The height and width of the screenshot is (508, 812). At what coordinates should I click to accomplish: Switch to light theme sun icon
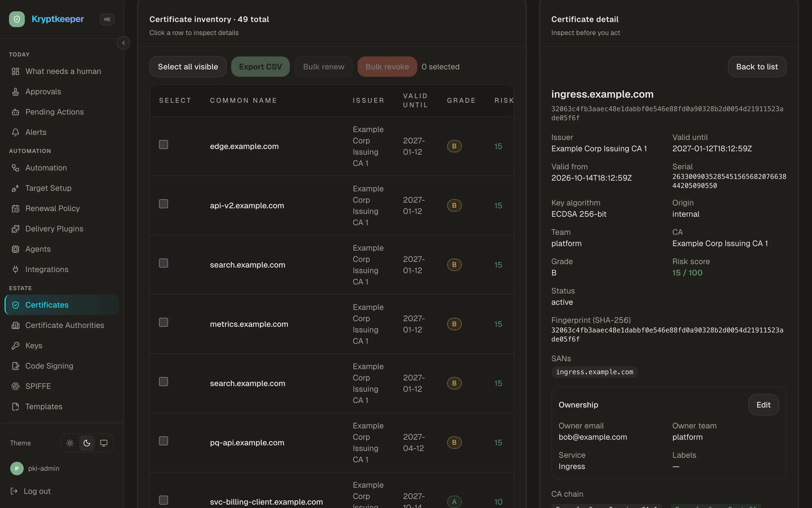coord(70,443)
